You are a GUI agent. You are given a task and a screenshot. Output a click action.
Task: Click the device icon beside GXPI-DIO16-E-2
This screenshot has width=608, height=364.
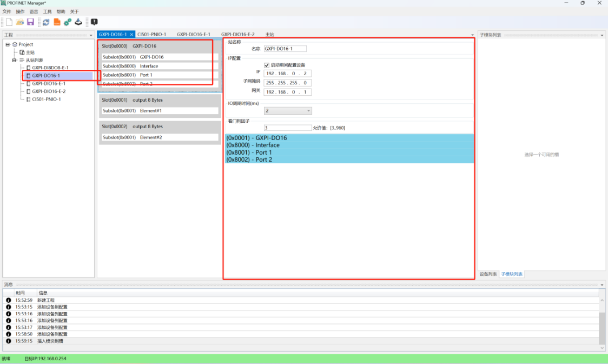(28, 91)
